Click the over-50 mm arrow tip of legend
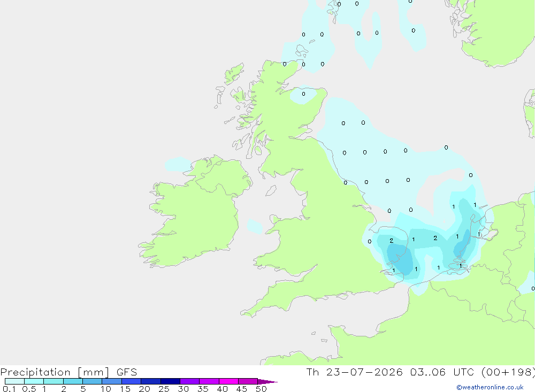The height and width of the screenshot is (392, 535). [x=267, y=382]
